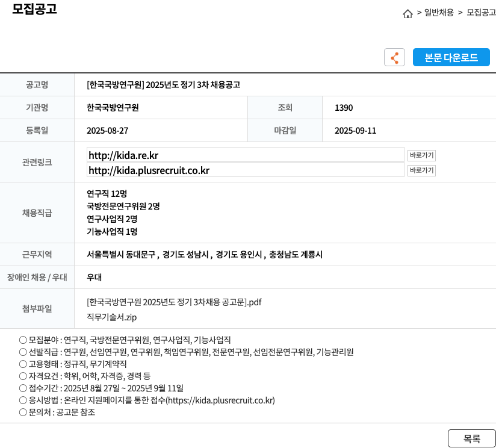The image size is (496, 448).
Task: Click the http://kida.plusrecruit.co.kr link field
Action: coord(246,170)
